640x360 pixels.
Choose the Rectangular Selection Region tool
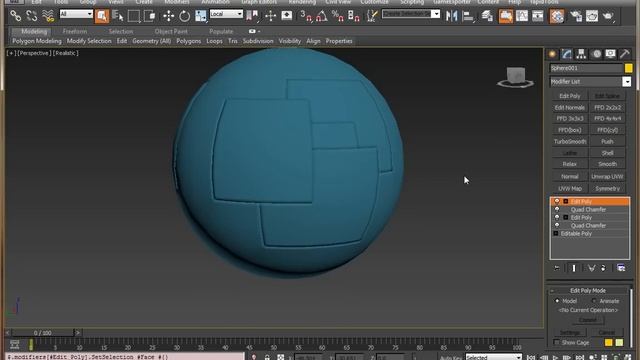pos(133,16)
